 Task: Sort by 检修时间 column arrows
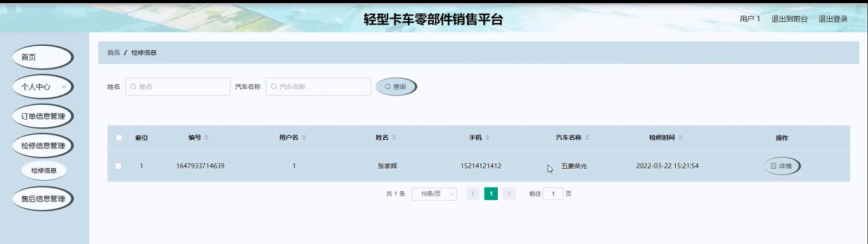(680, 137)
